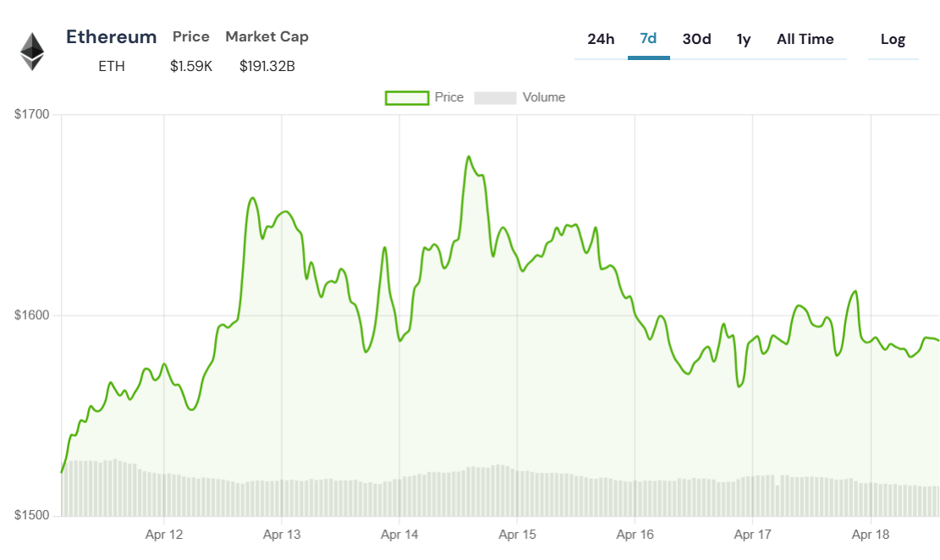
Task: Show the 1y price range tab
Action: (x=744, y=40)
